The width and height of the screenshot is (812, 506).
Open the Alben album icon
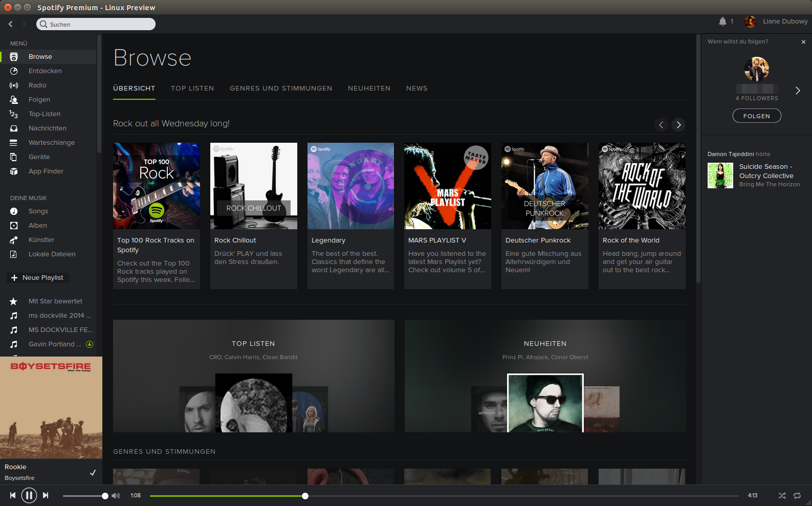click(14, 226)
